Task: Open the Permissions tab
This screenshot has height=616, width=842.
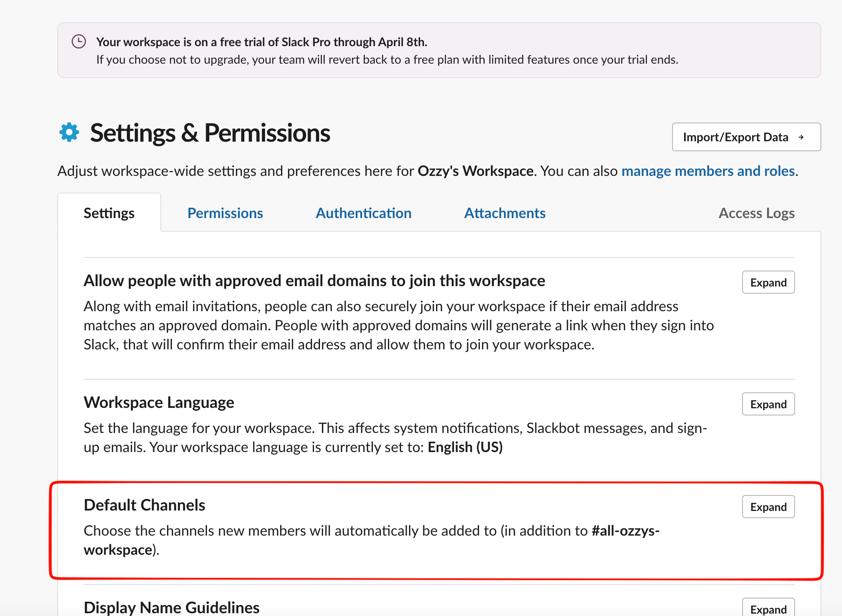Action: click(x=225, y=213)
